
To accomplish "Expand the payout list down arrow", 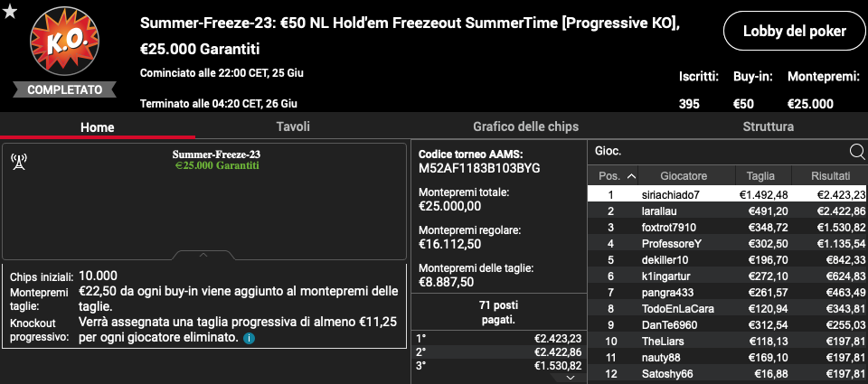I will [x=570, y=378].
